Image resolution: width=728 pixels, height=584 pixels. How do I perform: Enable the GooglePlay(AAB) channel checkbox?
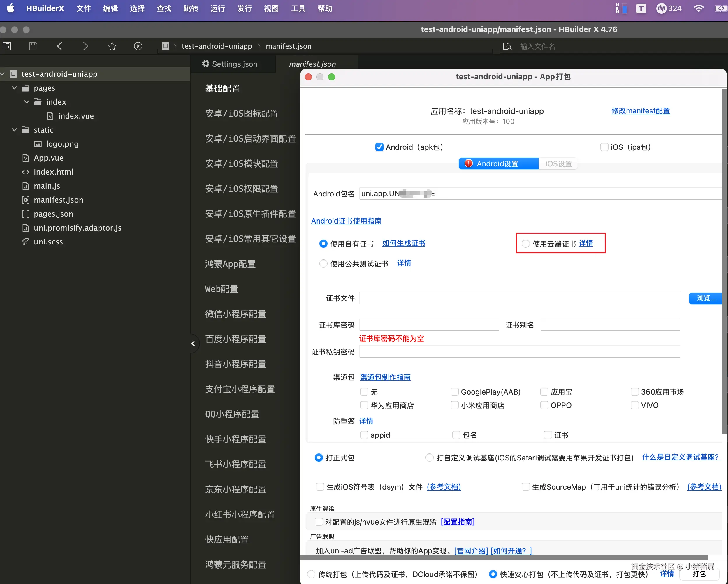point(455,392)
